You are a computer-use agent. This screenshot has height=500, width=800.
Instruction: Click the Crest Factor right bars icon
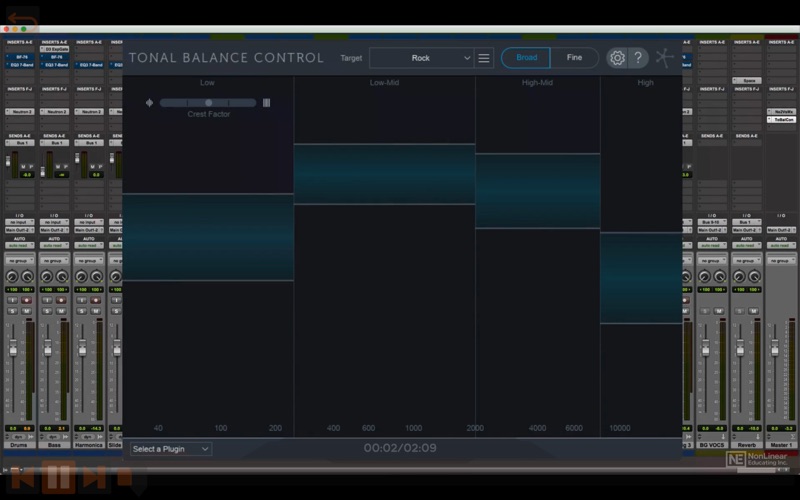[266, 103]
